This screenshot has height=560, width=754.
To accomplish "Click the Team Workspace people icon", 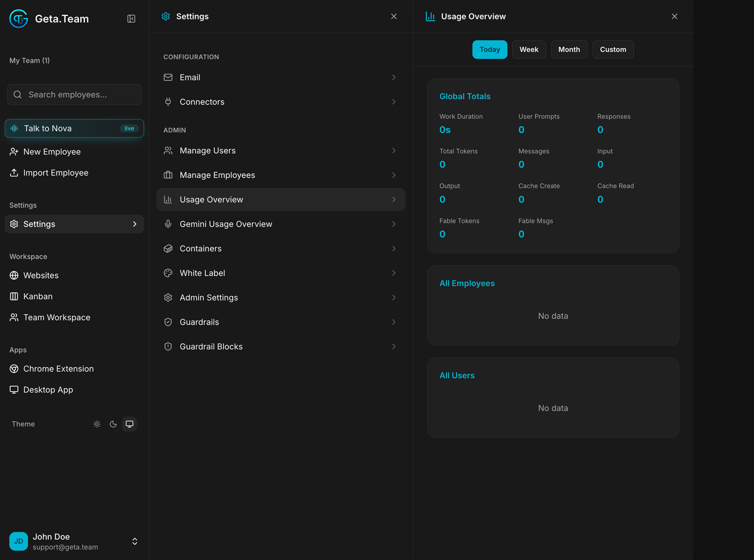I will [14, 317].
